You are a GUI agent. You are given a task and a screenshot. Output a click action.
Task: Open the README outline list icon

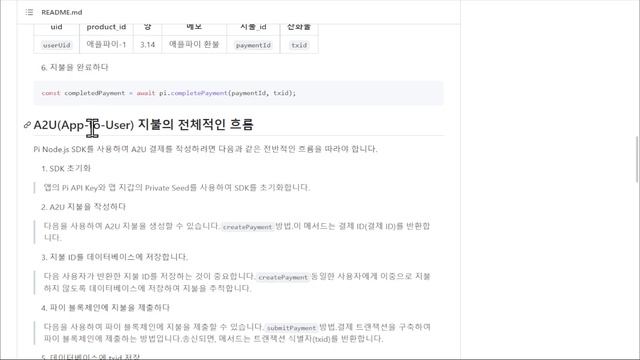(29, 12)
